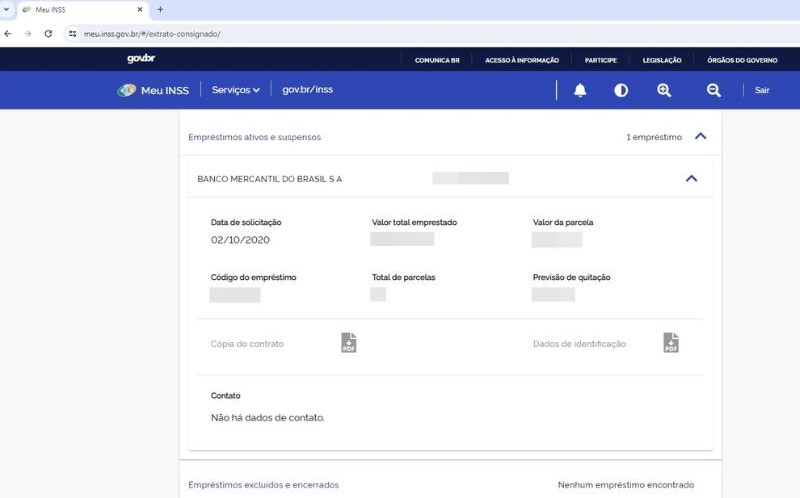Open ÓRGÃOS DO GOVERNO menu item

[742, 60]
